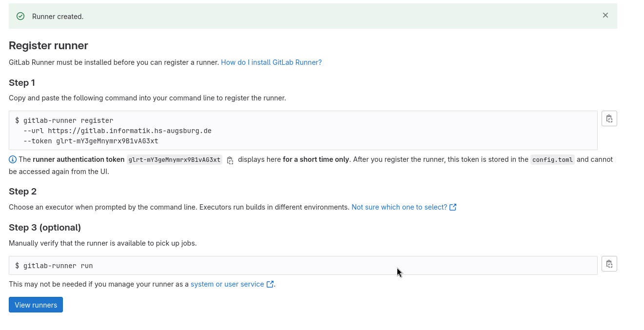This screenshot has height=330, width=644.
Task: Select the inline token glrt-mY3geMnymrx9B1vAG3xt
Action: point(175,160)
